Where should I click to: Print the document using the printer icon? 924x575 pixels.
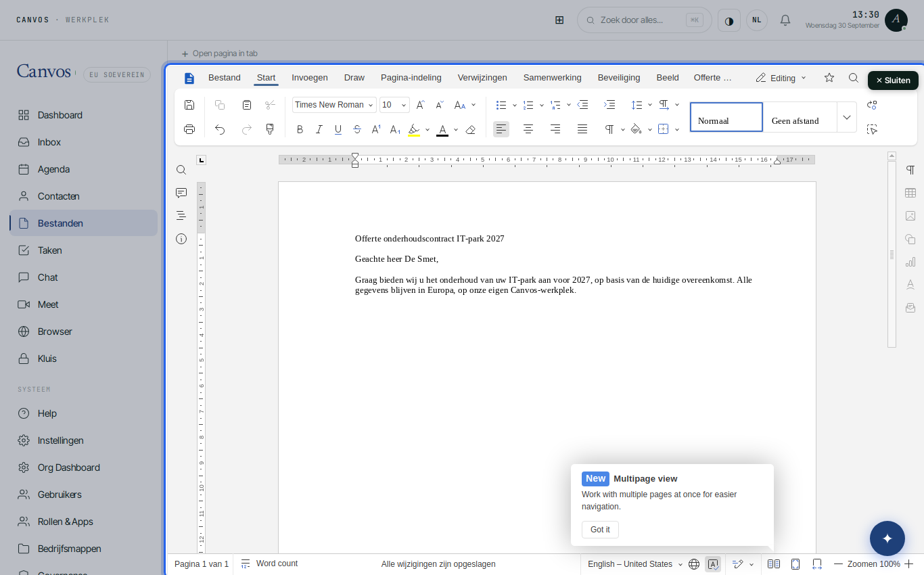189,129
